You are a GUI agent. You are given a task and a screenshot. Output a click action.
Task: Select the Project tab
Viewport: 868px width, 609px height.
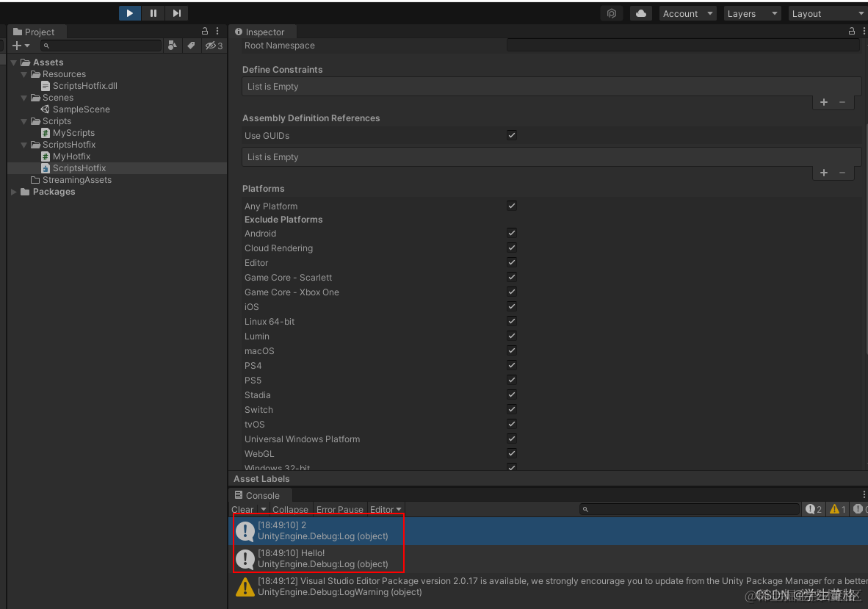click(x=35, y=32)
